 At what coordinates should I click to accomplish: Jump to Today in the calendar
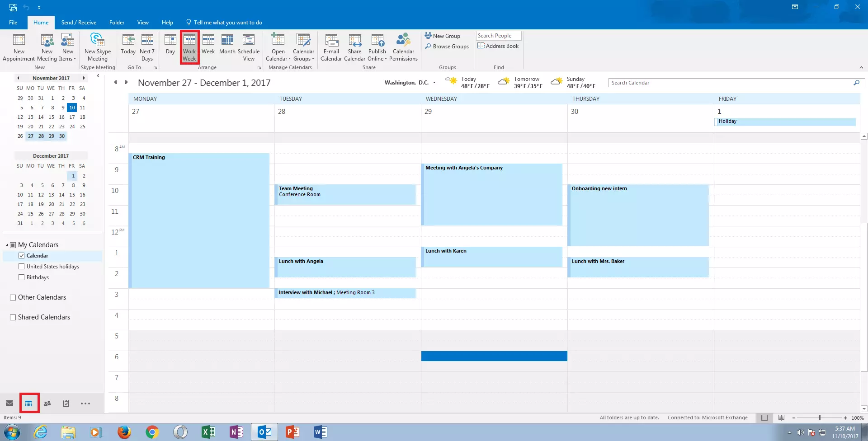click(128, 47)
